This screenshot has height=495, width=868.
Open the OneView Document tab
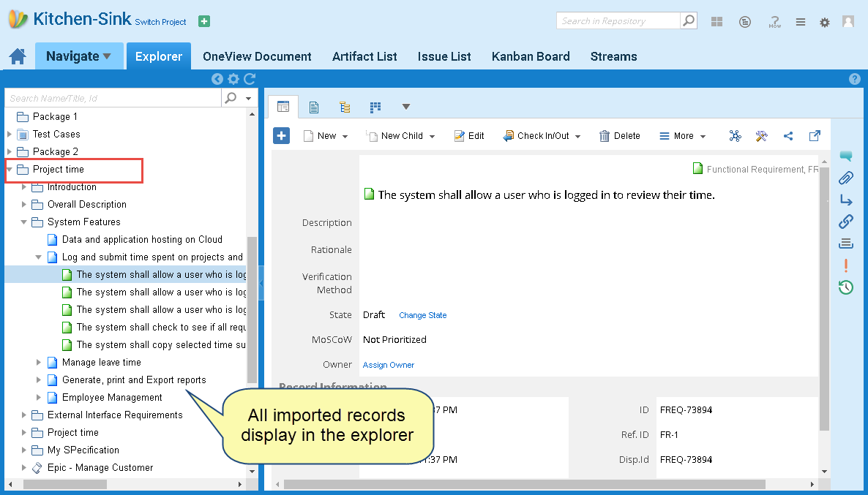257,56
